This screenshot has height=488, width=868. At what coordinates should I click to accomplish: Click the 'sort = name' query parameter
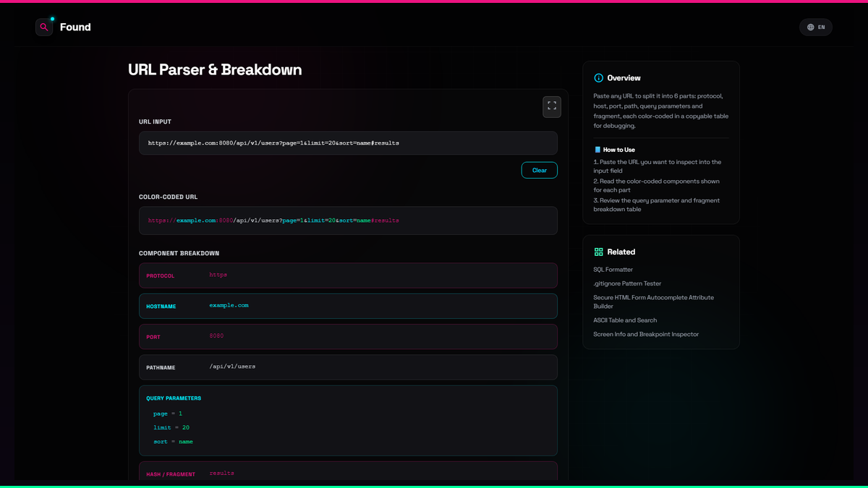pos(173,441)
